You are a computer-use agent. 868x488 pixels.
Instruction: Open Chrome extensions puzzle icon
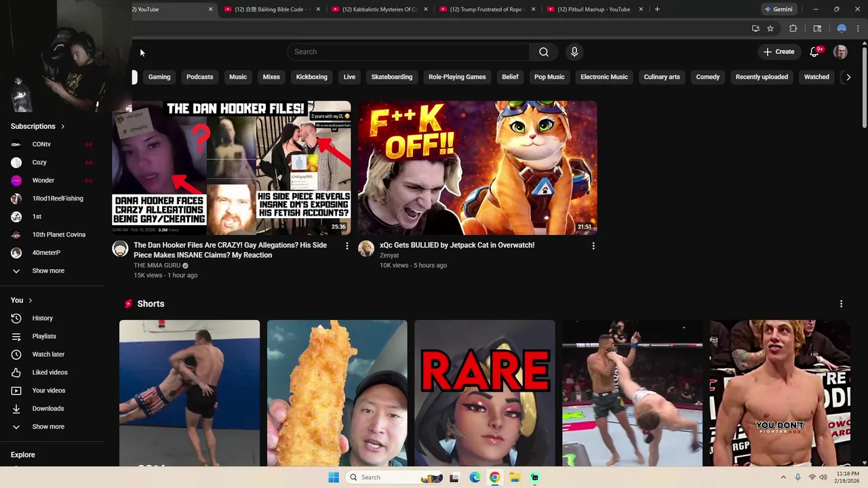coord(793,28)
